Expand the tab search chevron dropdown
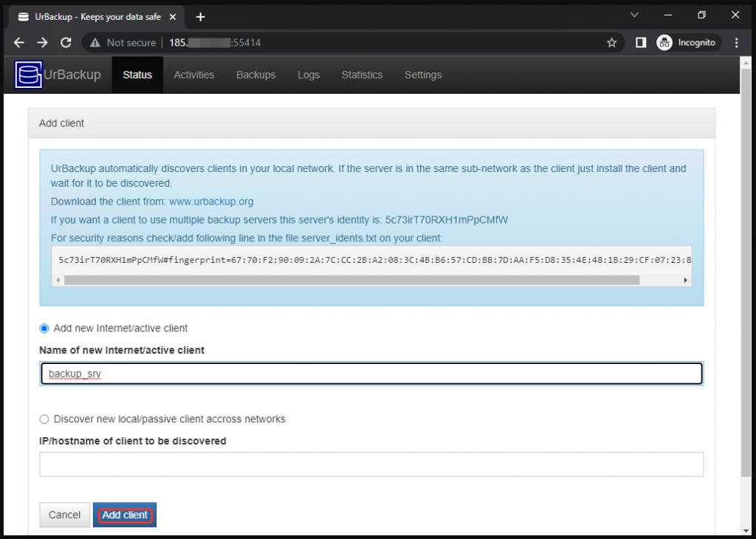 coord(634,15)
